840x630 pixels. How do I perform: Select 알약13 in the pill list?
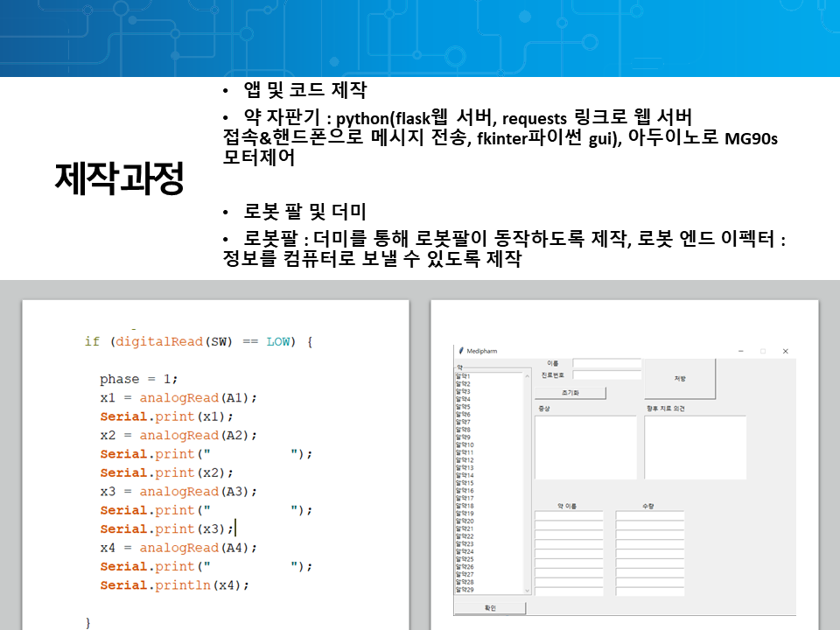465,467
